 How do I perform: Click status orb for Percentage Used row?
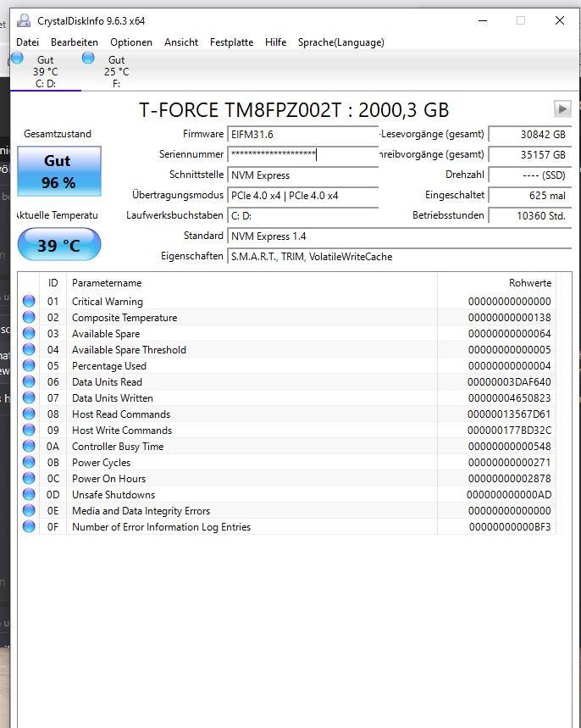click(x=29, y=365)
